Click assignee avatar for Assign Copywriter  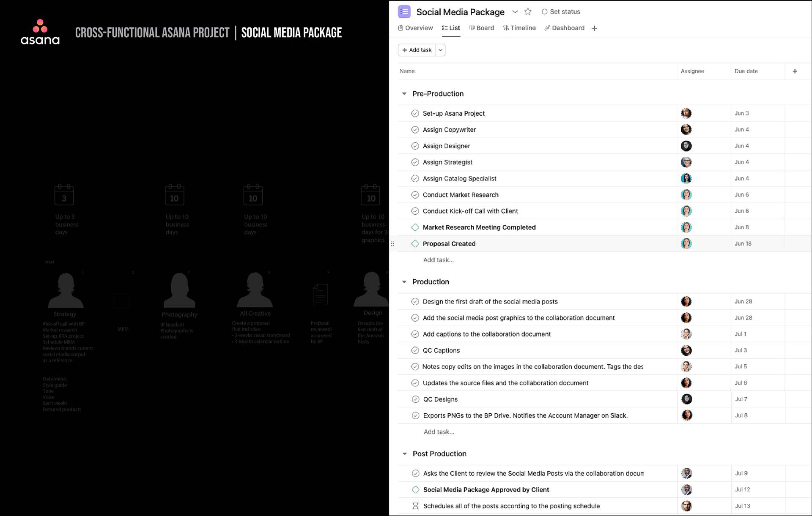tap(686, 130)
